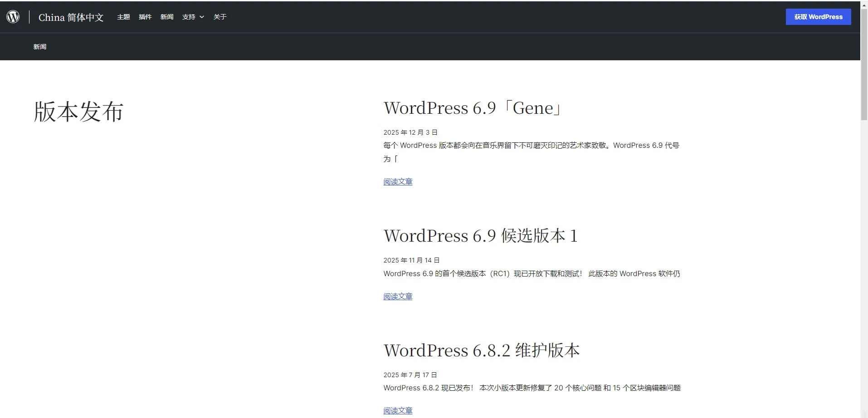Click 阅读文章 under 6.8.2 维护版本 post

(x=398, y=411)
